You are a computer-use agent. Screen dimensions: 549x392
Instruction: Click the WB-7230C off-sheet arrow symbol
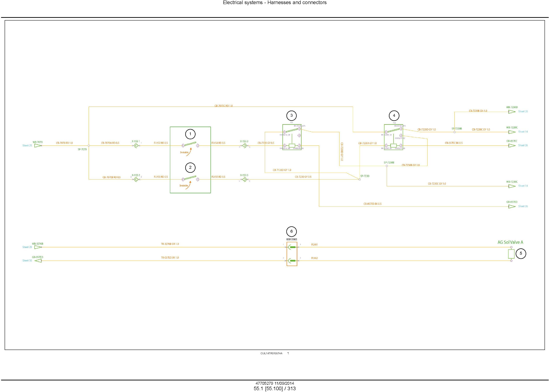(512, 186)
